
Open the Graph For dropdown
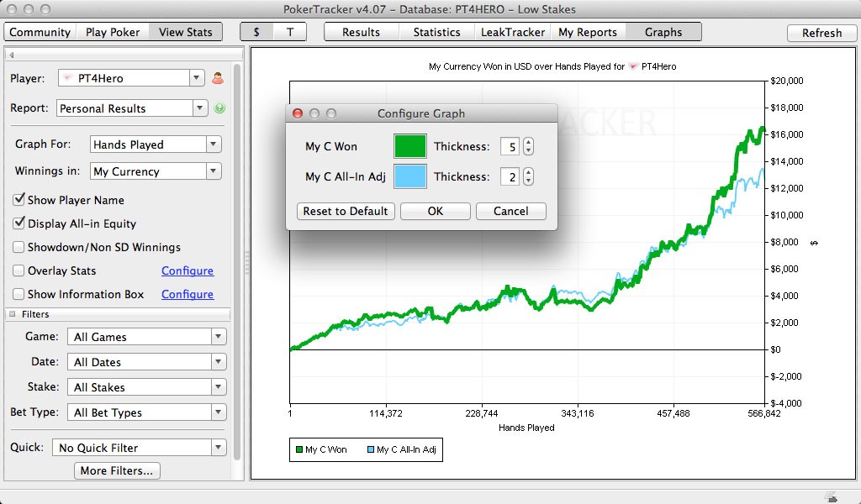point(155,144)
